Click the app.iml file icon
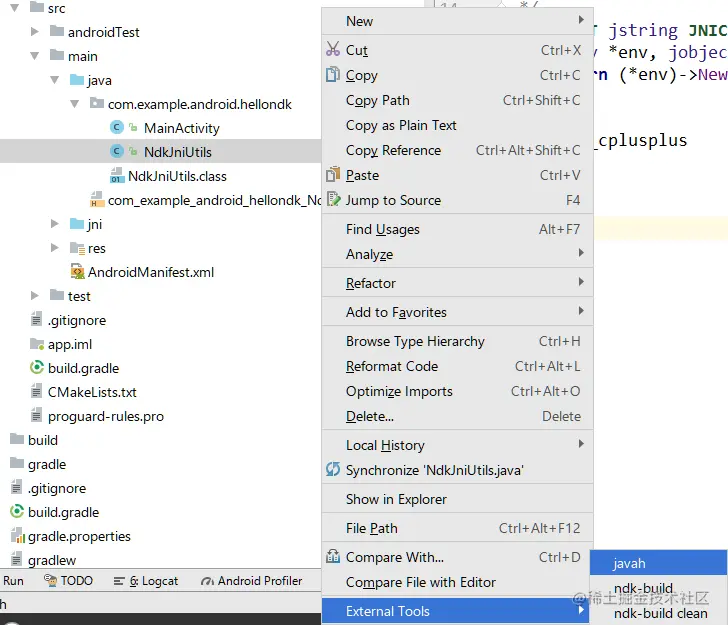 pos(37,344)
